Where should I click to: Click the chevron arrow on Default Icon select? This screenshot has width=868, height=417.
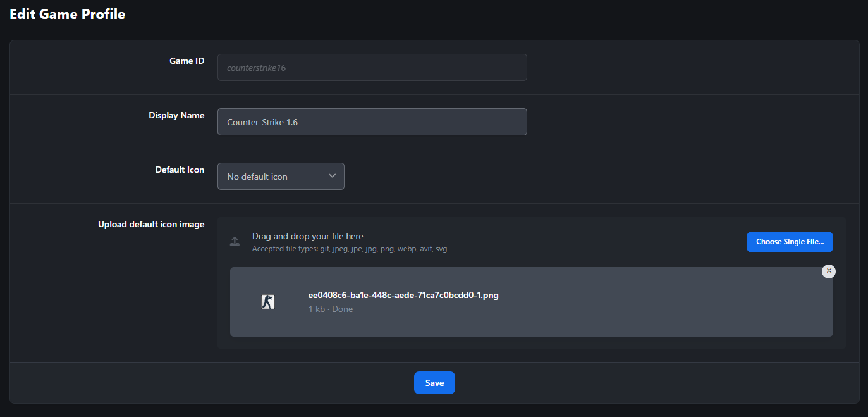coord(333,176)
